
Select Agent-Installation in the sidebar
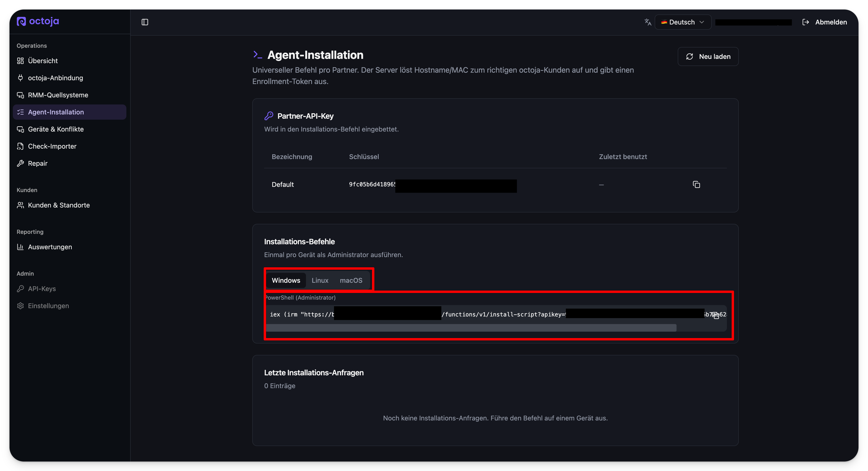point(69,112)
